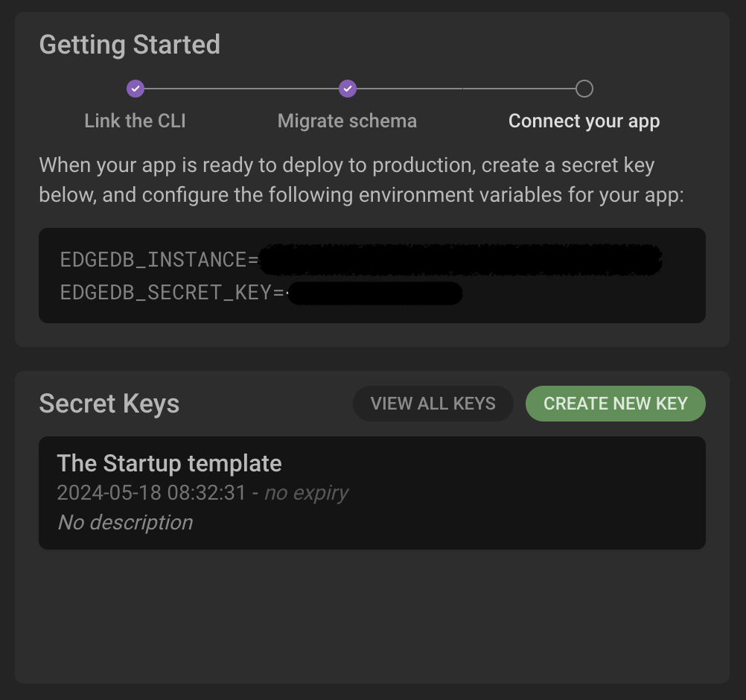Click the empty Connect your app circle
Viewport: 746px width, 700px height.
point(584,89)
